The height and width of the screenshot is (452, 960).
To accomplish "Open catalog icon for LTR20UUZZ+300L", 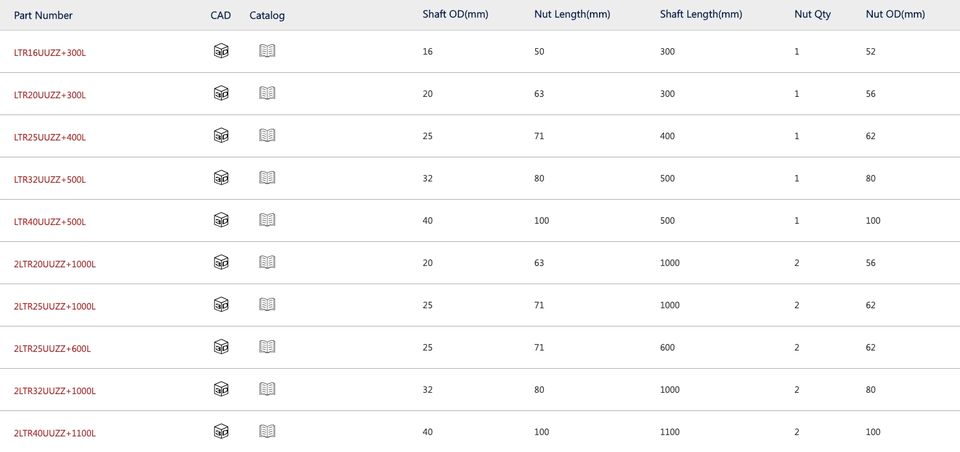I will (267, 93).
